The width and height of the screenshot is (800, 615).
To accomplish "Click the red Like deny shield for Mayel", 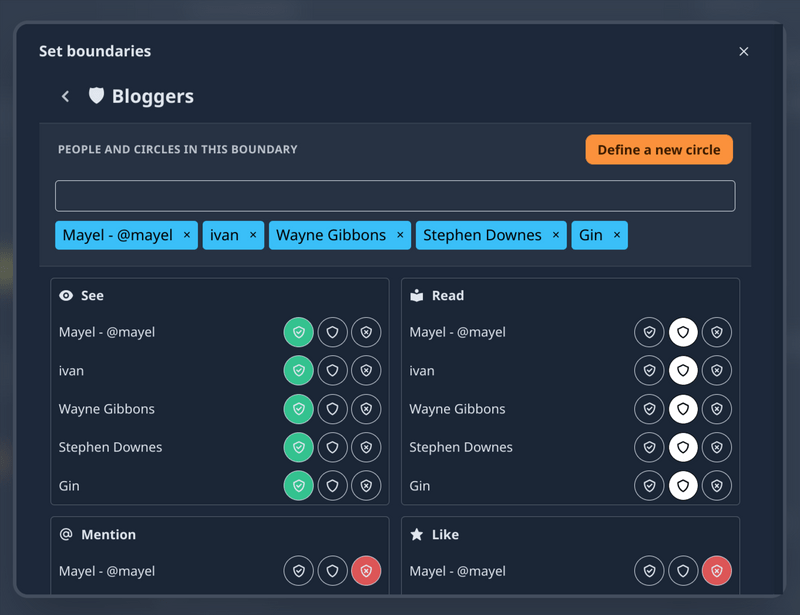I will point(716,571).
